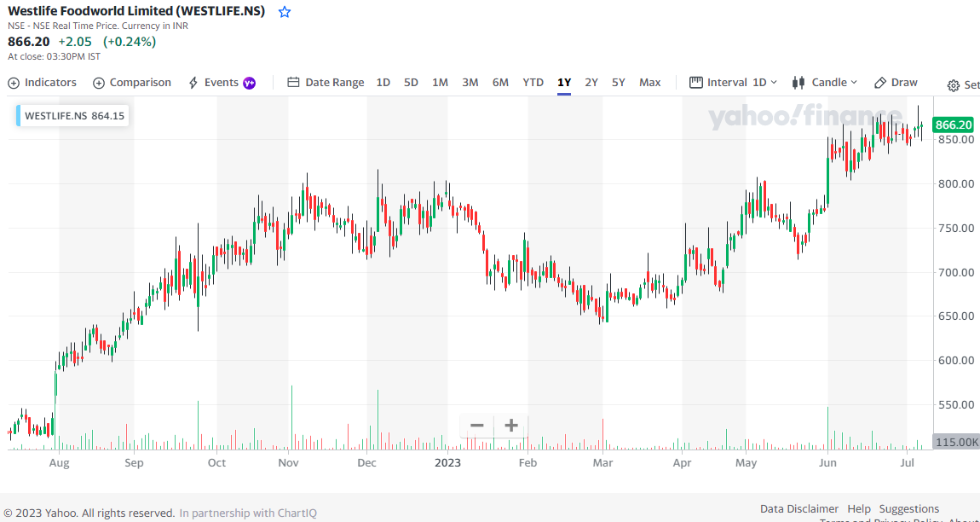Select the 2Y range tab
Screen dimensions: 980x522
click(591, 83)
